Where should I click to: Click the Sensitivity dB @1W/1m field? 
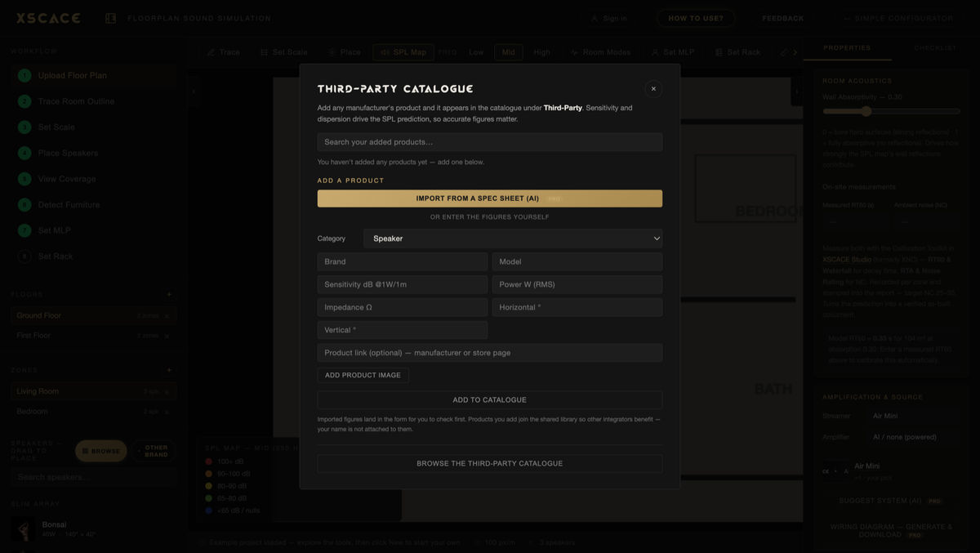click(403, 284)
